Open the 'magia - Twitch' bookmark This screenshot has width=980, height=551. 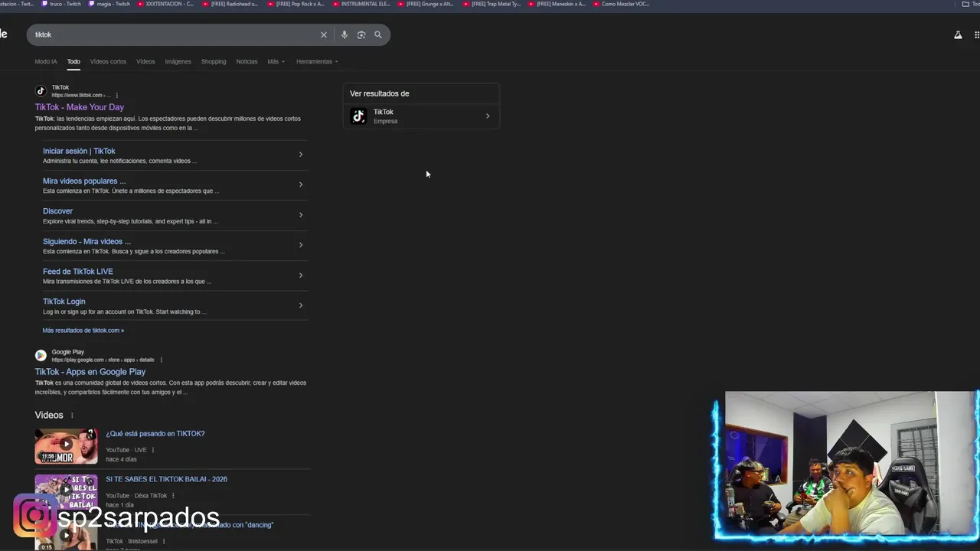coord(110,4)
